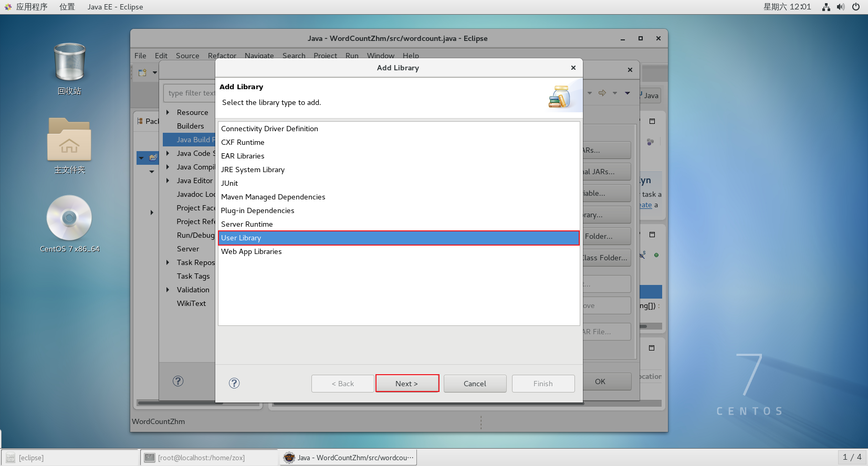The image size is (868, 466).
Task: Open the Run menu
Action: 352,56
